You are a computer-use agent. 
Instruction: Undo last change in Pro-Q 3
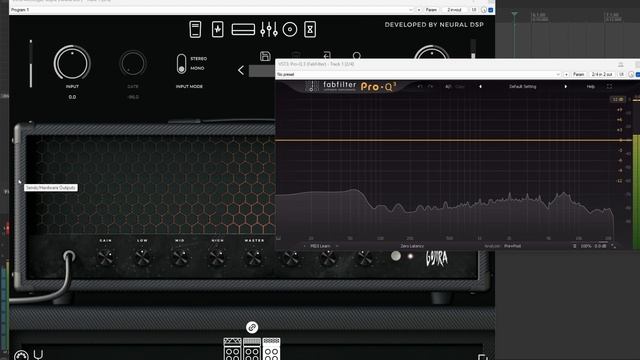pos(420,87)
